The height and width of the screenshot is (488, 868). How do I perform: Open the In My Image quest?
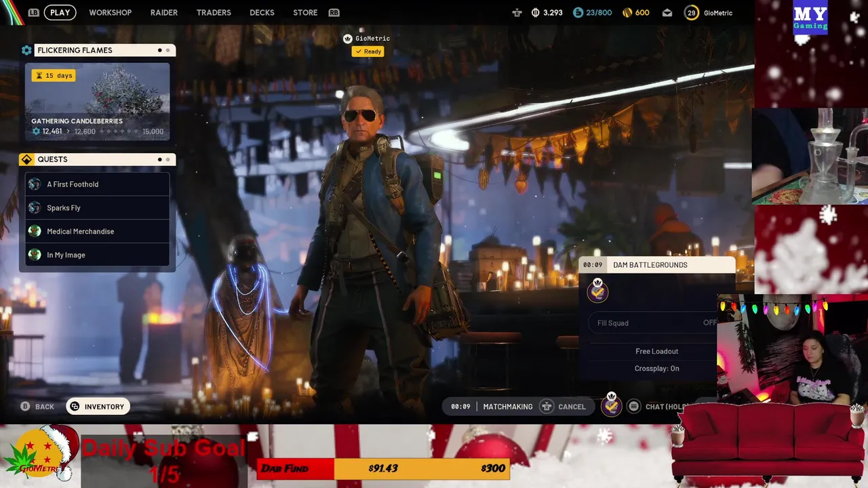tap(98, 255)
